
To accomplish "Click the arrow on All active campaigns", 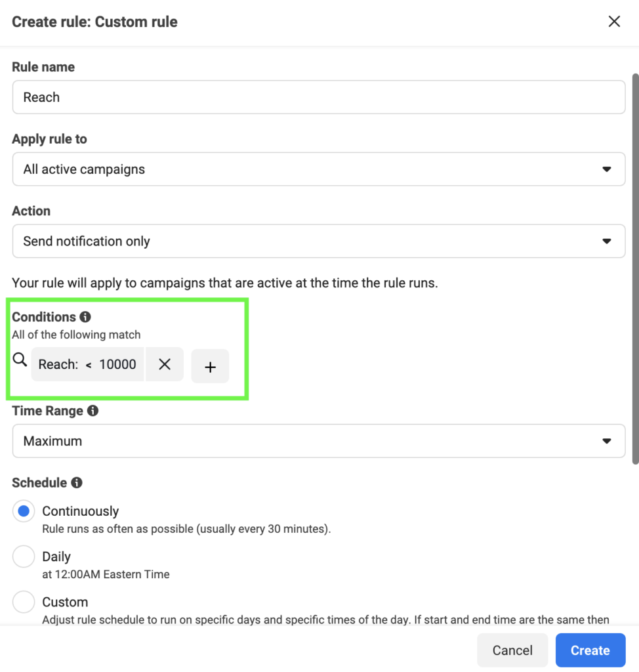I will point(606,169).
